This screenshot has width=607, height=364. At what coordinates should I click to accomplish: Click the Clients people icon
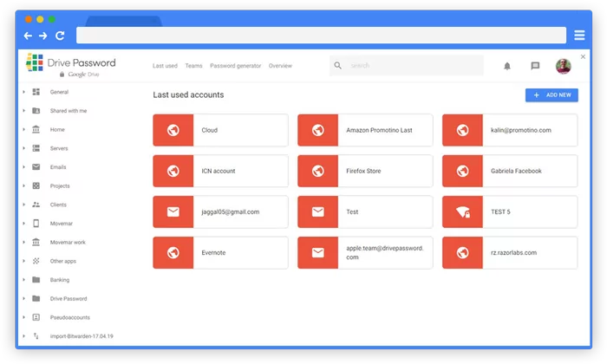pos(36,205)
